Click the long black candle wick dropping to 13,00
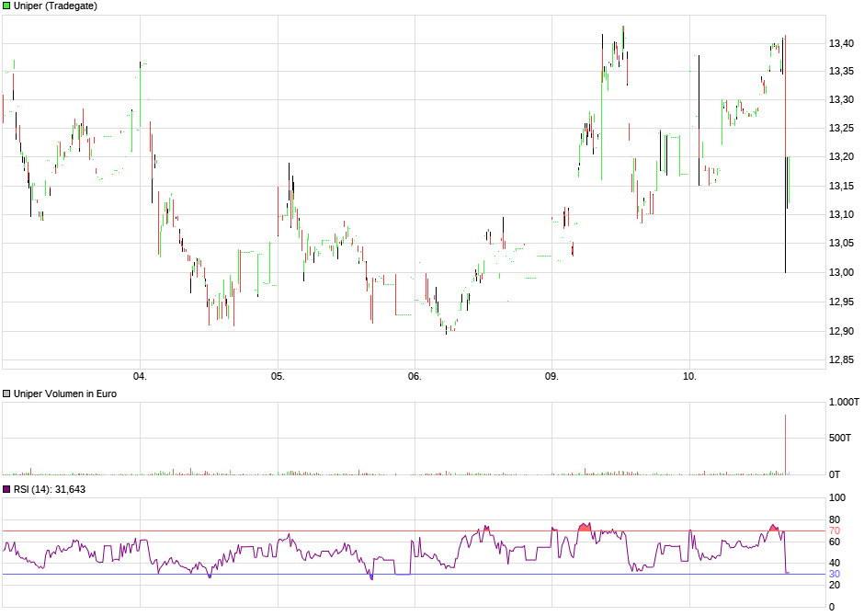This screenshot has width=864, height=616. click(x=785, y=214)
